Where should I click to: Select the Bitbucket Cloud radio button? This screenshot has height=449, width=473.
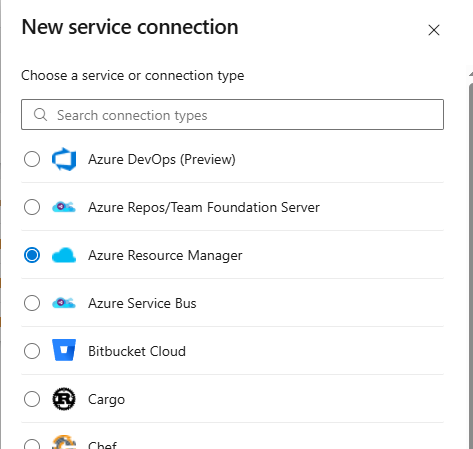tap(32, 351)
